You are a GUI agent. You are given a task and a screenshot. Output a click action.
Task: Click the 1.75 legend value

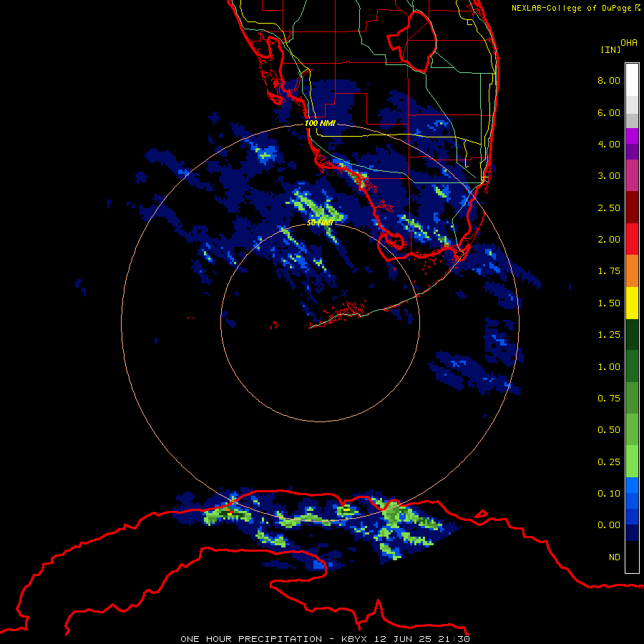pos(609,271)
